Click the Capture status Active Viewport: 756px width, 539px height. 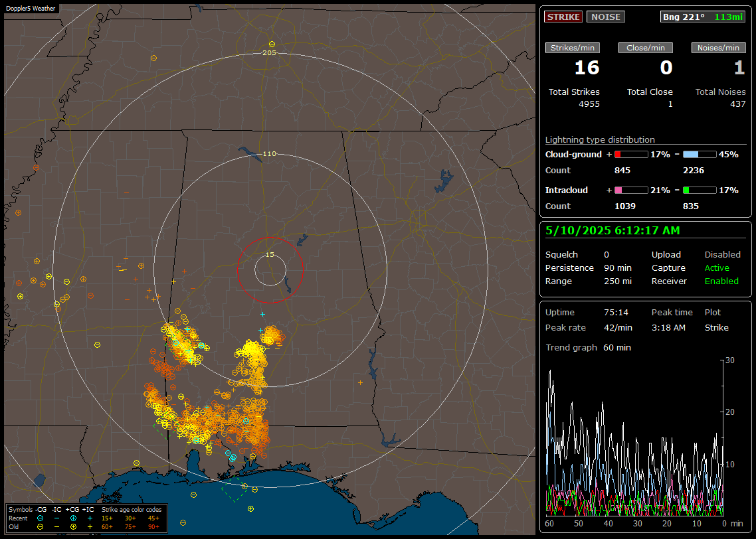click(716, 268)
